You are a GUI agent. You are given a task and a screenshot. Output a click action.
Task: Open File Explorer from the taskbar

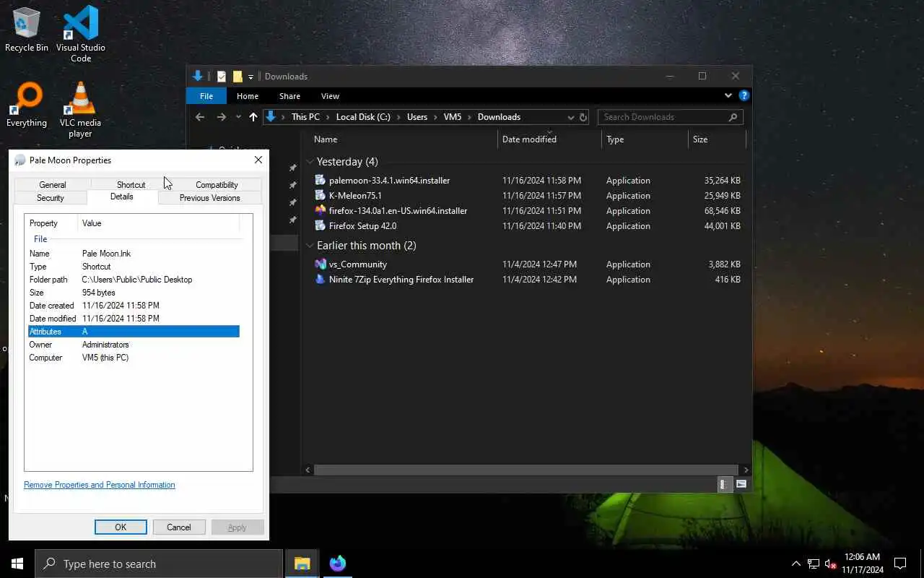point(302,564)
